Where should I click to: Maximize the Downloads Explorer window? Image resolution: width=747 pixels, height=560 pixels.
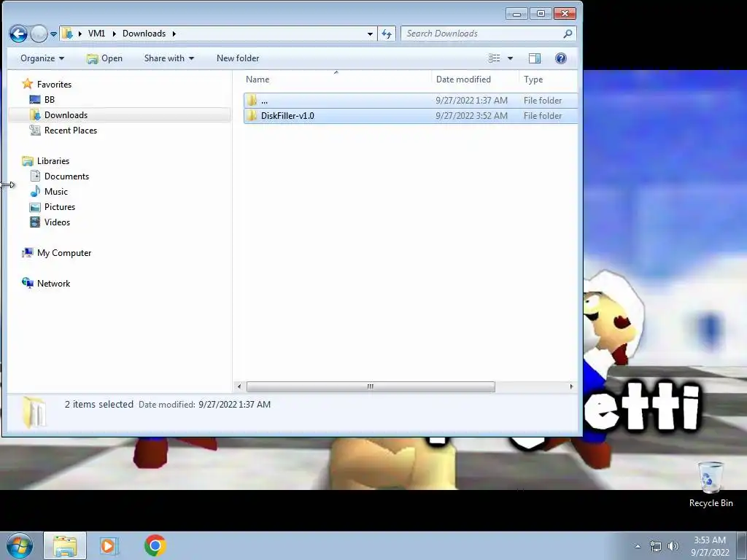point(541,14)
